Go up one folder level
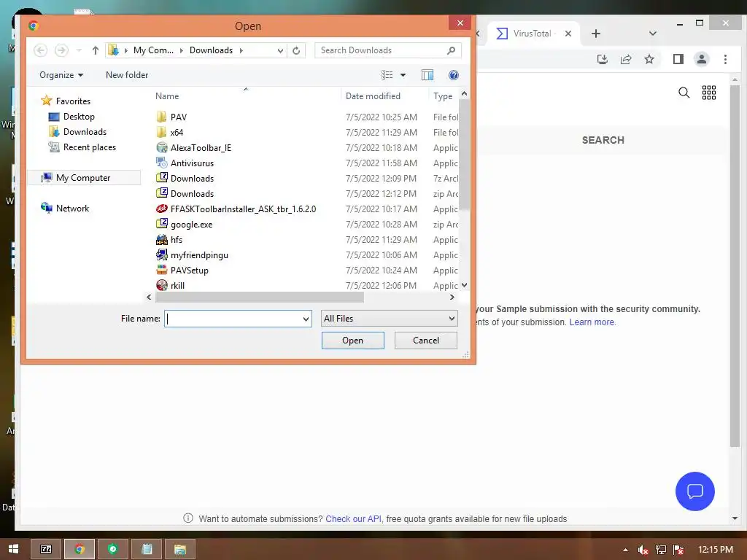Image resolution: width=747 pixels, height=560 pixels. pos(96,50)
